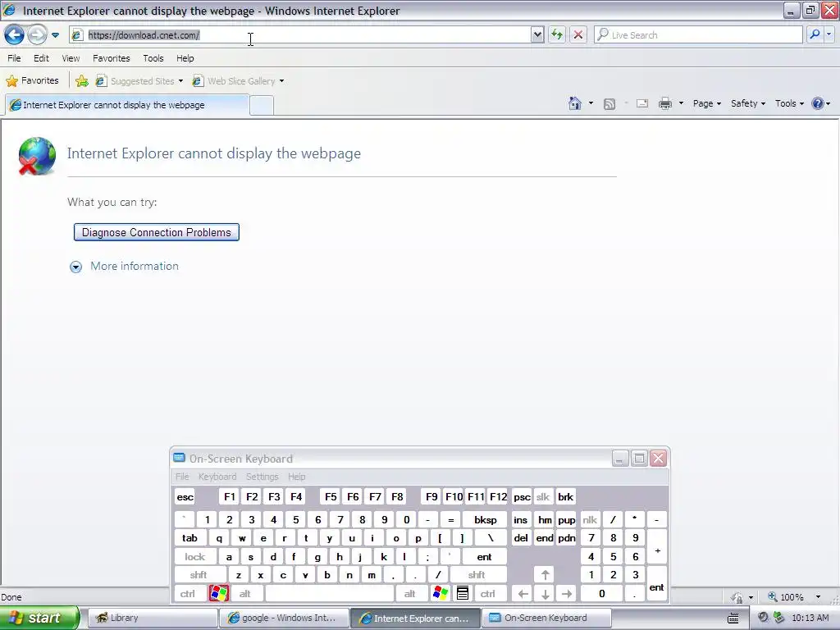The height and width of the screenshot is (630, 840).
Task: Click the up arrow key on keyboard
Action: 545,575
